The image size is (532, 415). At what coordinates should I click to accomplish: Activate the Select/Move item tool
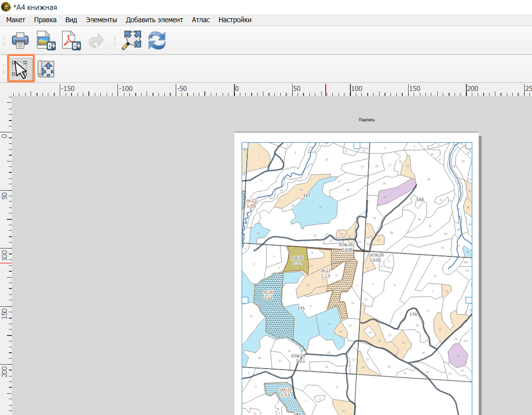click(x=21, y=68)
